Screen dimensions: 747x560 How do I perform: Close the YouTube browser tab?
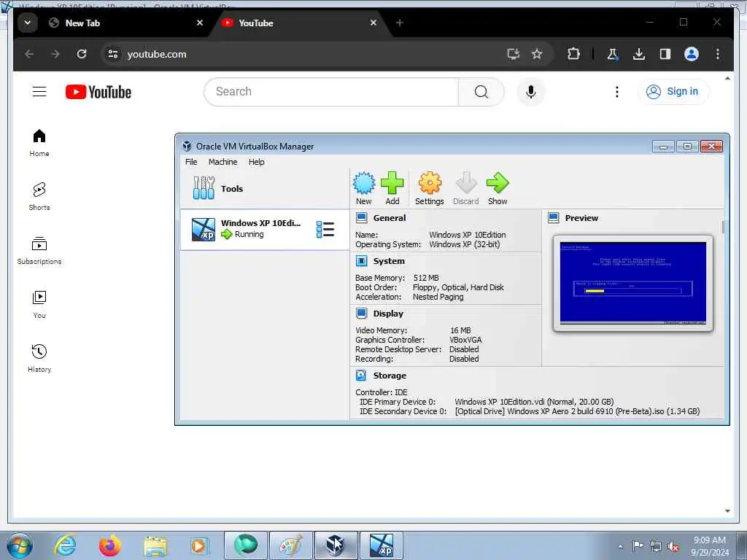373,23
